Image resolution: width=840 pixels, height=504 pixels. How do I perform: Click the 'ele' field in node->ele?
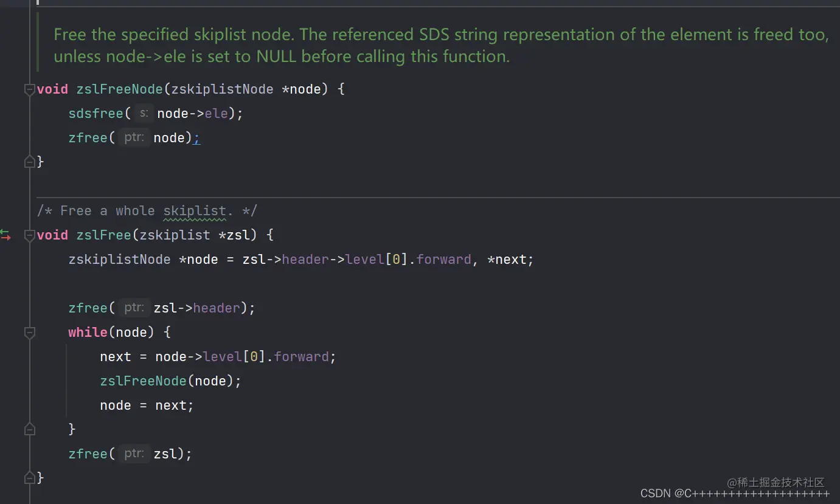tap(216, 114)
